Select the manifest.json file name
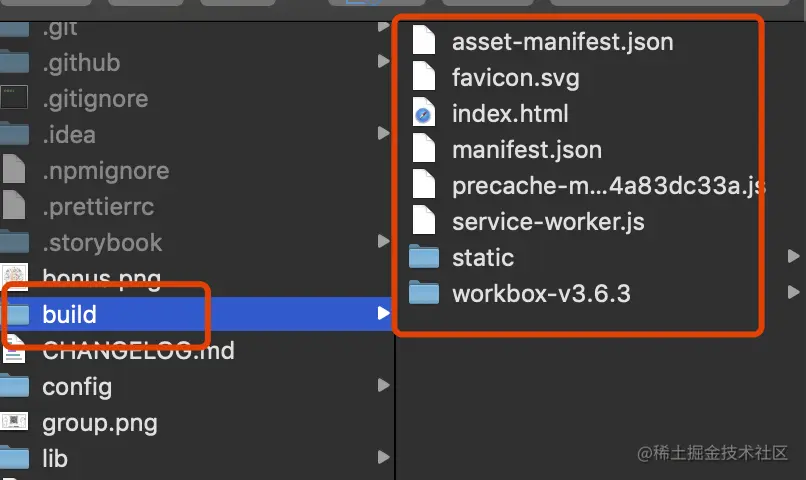806x480 pixels. pos(527,150)
